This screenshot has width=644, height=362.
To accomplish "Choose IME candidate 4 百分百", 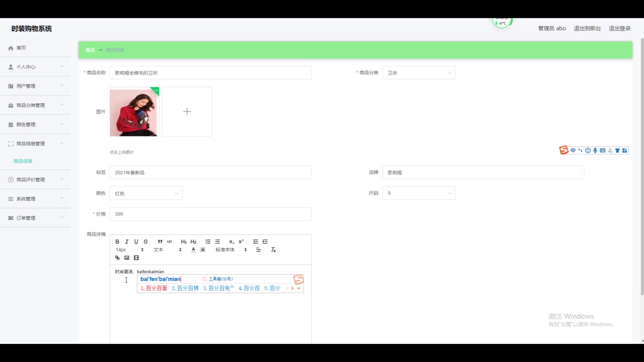I will [x=249, y=288].
